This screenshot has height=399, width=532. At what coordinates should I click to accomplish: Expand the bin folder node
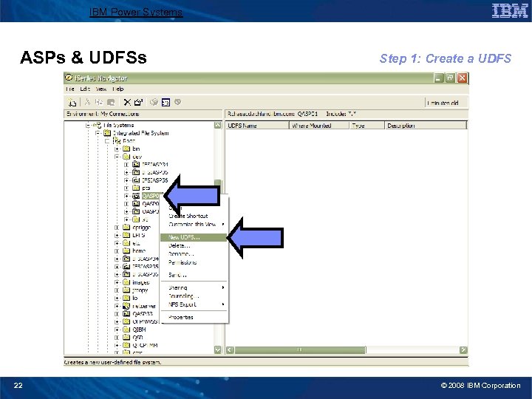117,149
